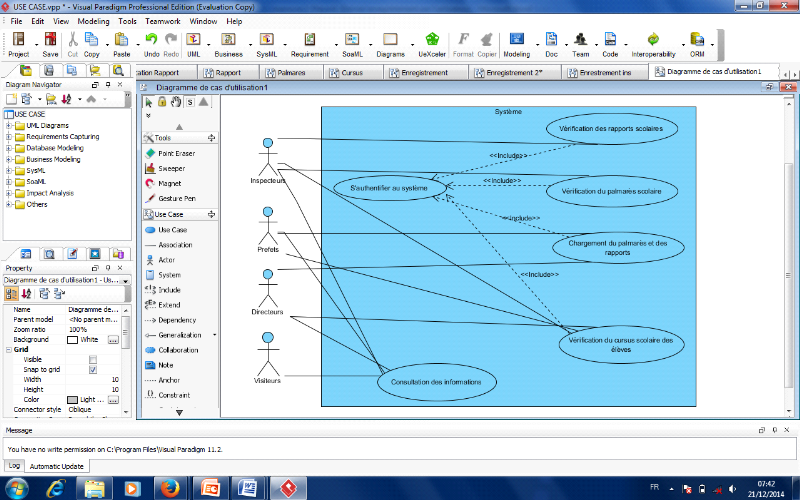Collapse the Grid property group
The width and height of the screenshot is (800, 500).
pyautogui.click(x=7, y=349)
